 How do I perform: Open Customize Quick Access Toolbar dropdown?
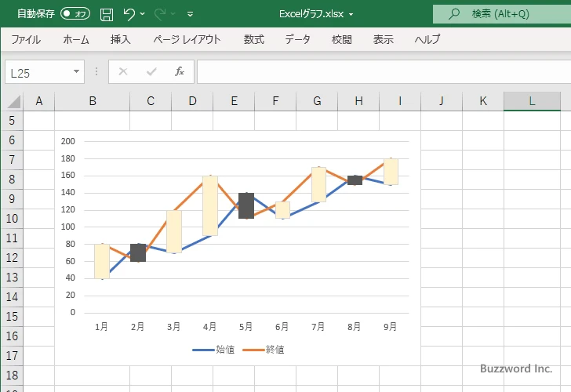[x=190, y=14]
